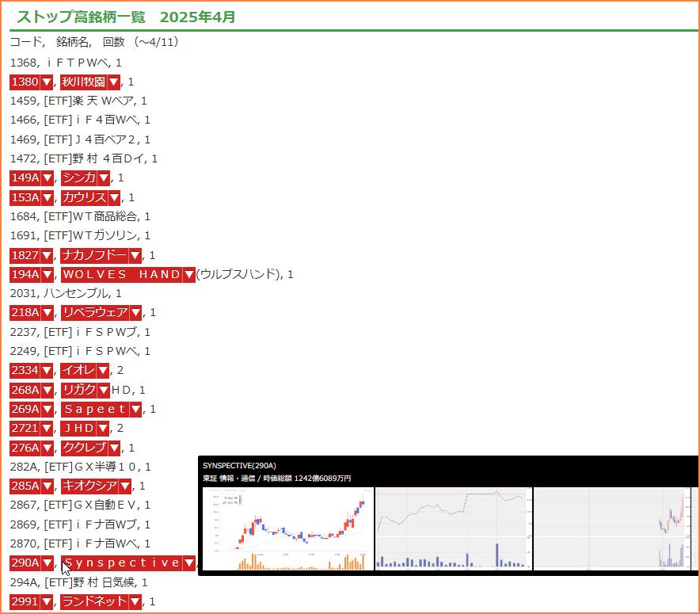This screenshot has width=700, height=614.
Task: Open the stock code 285A link
Action: [25, 486]
